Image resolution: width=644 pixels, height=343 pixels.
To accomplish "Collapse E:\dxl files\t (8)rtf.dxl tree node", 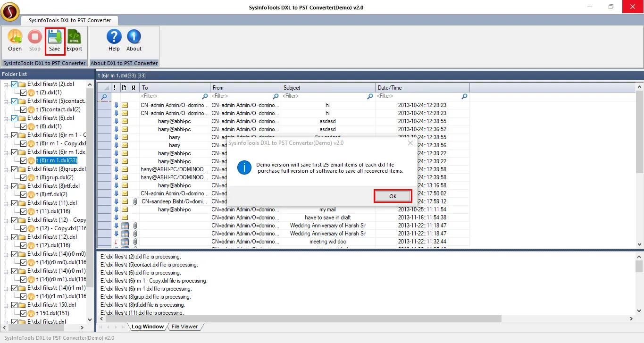I will (x=6, y=186).
